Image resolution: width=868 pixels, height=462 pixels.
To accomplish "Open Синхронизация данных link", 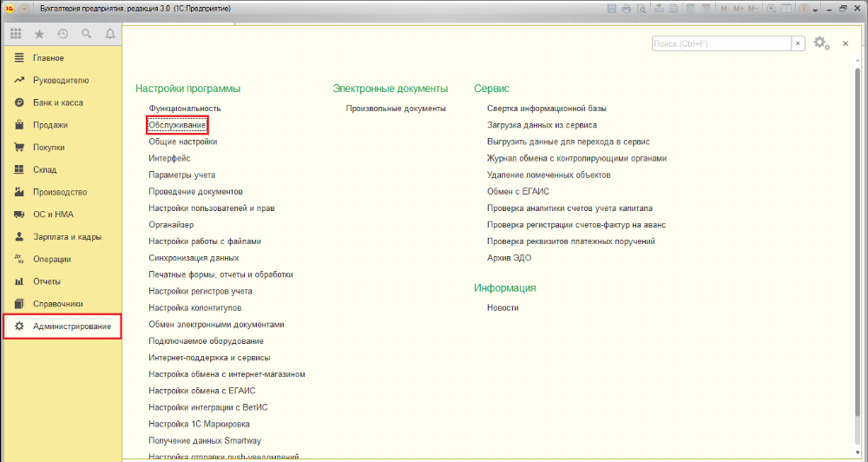I will click(194, 258).
